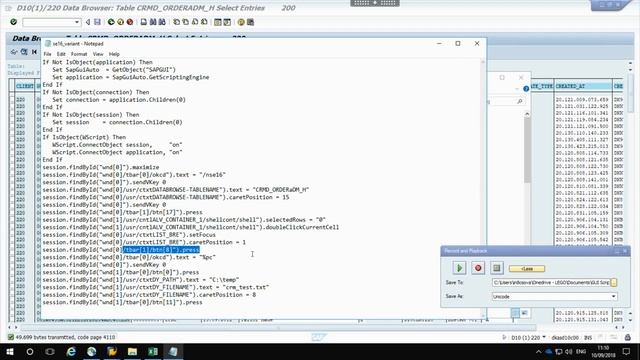The width and height of the screenshot is (640, 360).
Task: Click the Customize Local Layout icon
Action: 250,22
